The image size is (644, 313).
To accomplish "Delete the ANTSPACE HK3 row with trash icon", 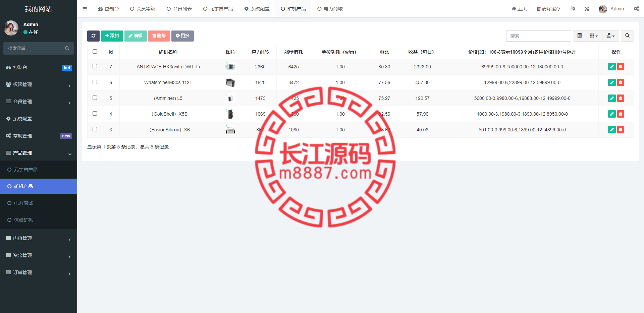I will click(x=621, y=67).
